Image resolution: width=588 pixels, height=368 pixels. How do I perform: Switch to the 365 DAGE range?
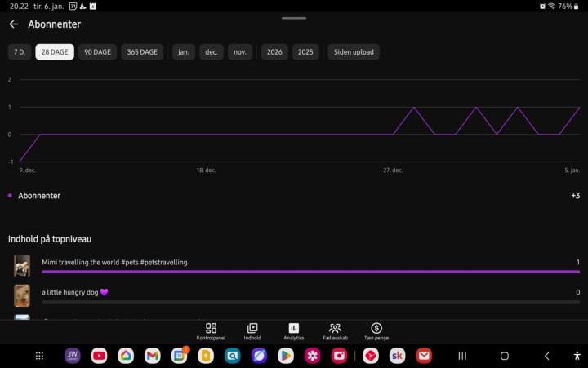(x=142, y=52)
